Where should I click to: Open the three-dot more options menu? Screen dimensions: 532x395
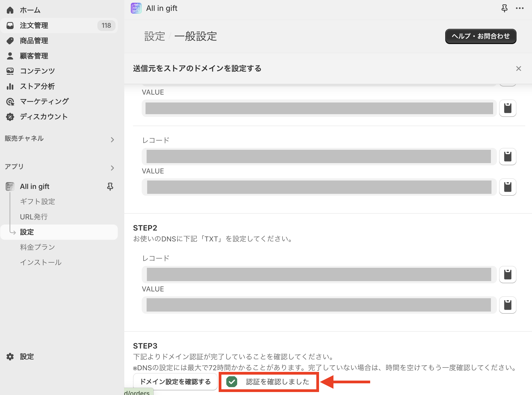519,8
